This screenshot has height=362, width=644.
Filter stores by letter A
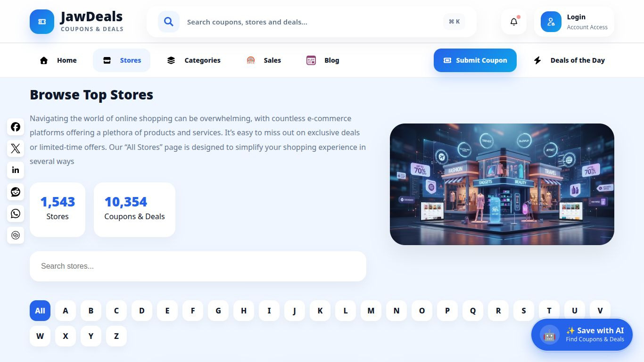(x=66, y=311)
